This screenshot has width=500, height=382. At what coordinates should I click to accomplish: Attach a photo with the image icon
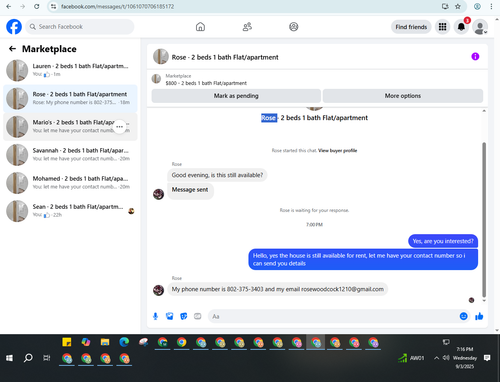(x=170, y=316)
